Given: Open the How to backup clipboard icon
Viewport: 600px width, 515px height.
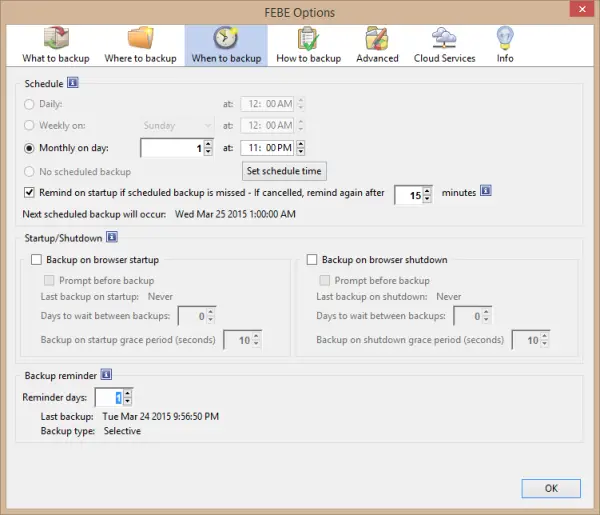Looking at the screenshot, I should click(x=308, y=38).
